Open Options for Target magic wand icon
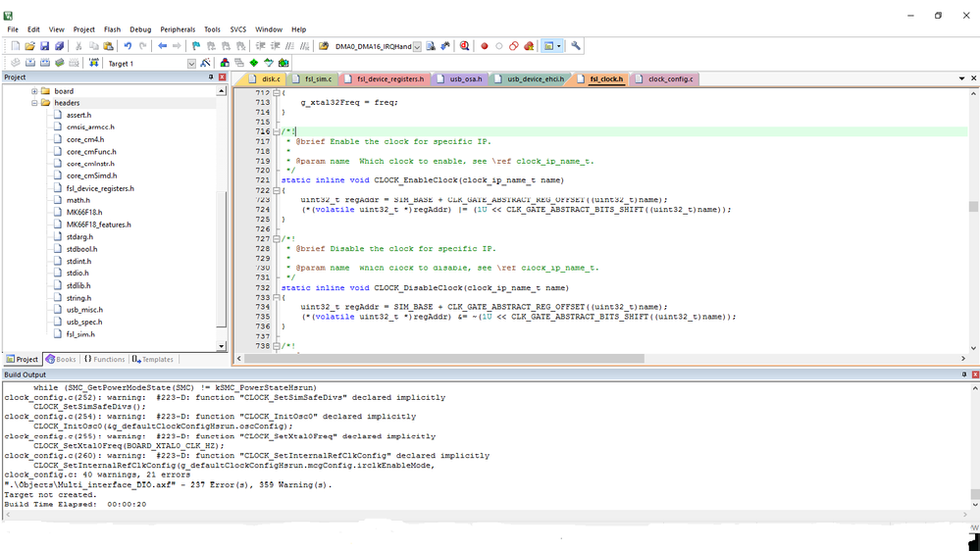The height and width of the screenshot is (551, 980). (x=206, y=63)
